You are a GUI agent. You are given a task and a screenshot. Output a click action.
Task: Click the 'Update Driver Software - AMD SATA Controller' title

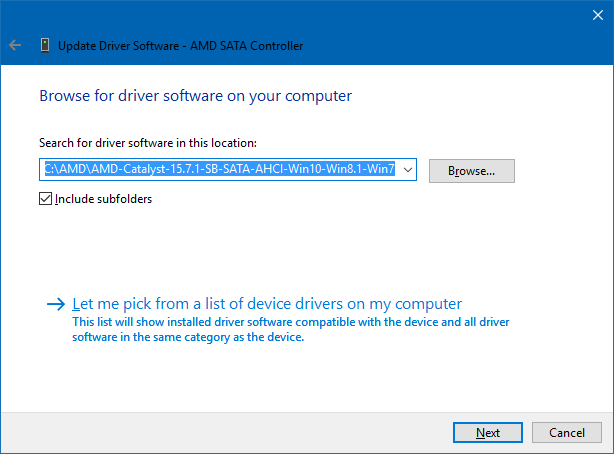pos(181,46)
